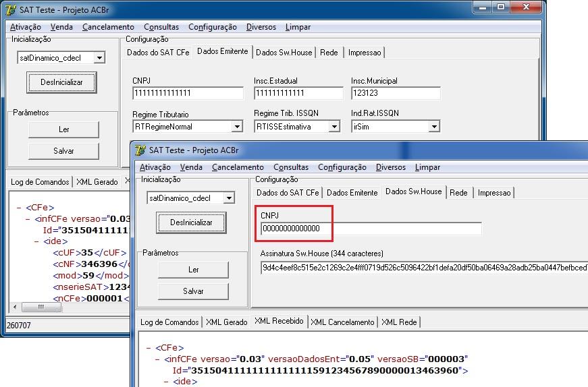Click the app icon in the back window title bar
Viewport: 588px width, 387px height.
point(11,9)
